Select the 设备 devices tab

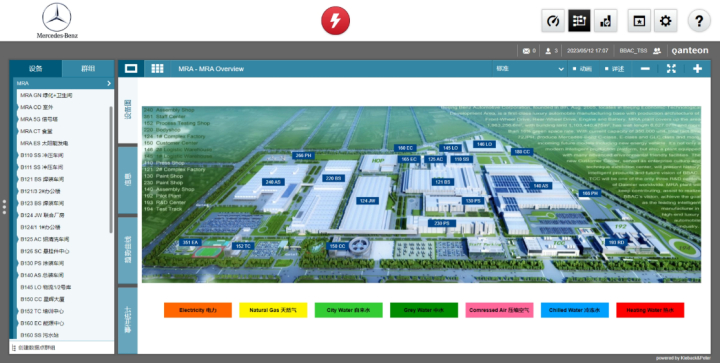[36, 68]
